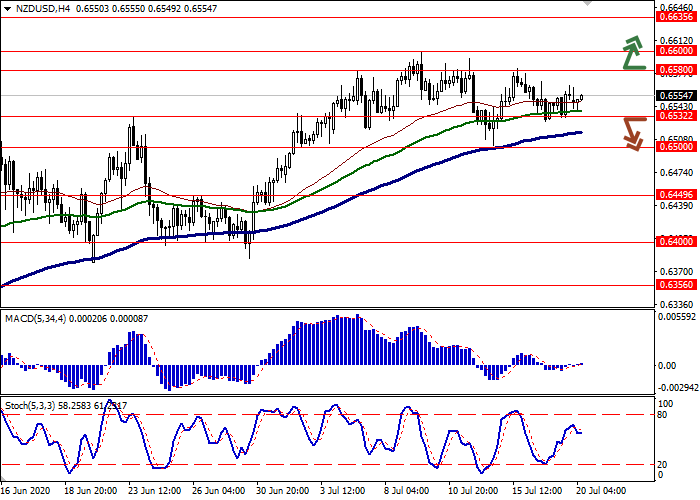
Task: Click the 0.64000 red level label
Action: coord(676,241)
